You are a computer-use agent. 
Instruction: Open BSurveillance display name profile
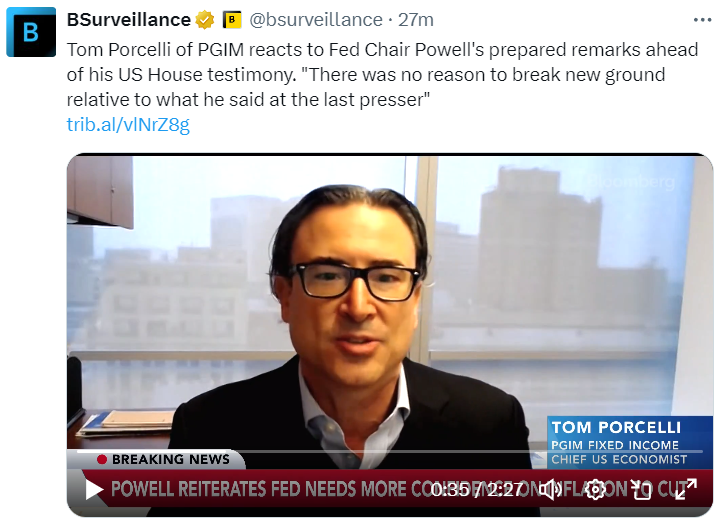tap(129, 20)
